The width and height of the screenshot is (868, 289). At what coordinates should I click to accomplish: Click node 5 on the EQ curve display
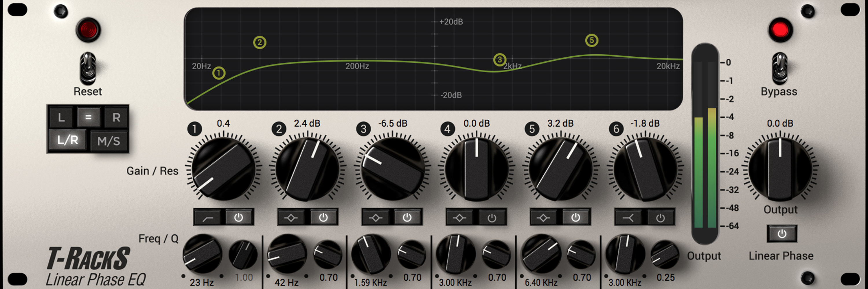pos(592,40)
